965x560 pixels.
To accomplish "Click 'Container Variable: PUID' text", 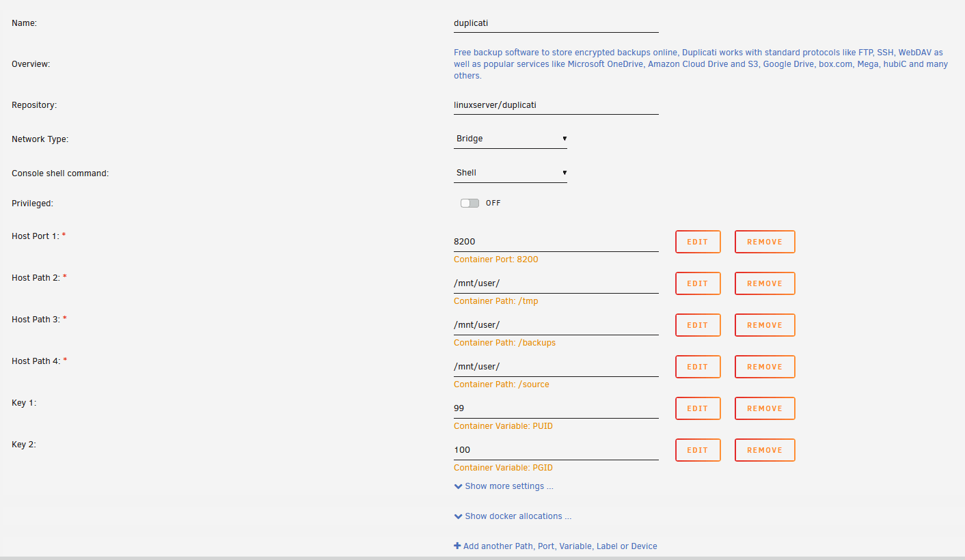I will pos(503,426).
